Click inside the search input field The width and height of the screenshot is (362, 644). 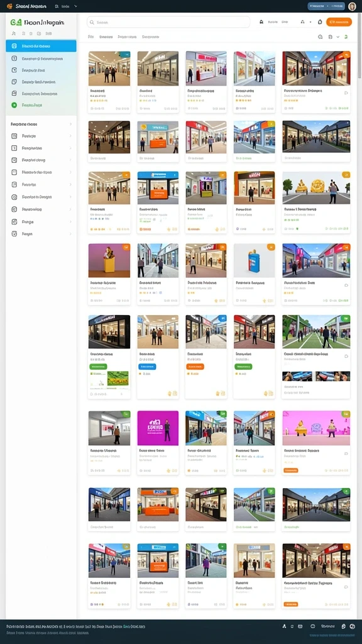[x=168, y=22]
